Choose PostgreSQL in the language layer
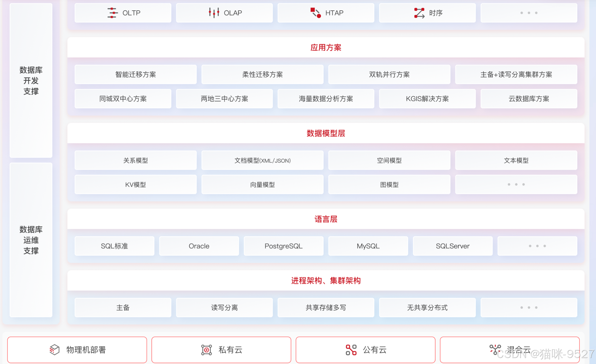 [283, 246]
